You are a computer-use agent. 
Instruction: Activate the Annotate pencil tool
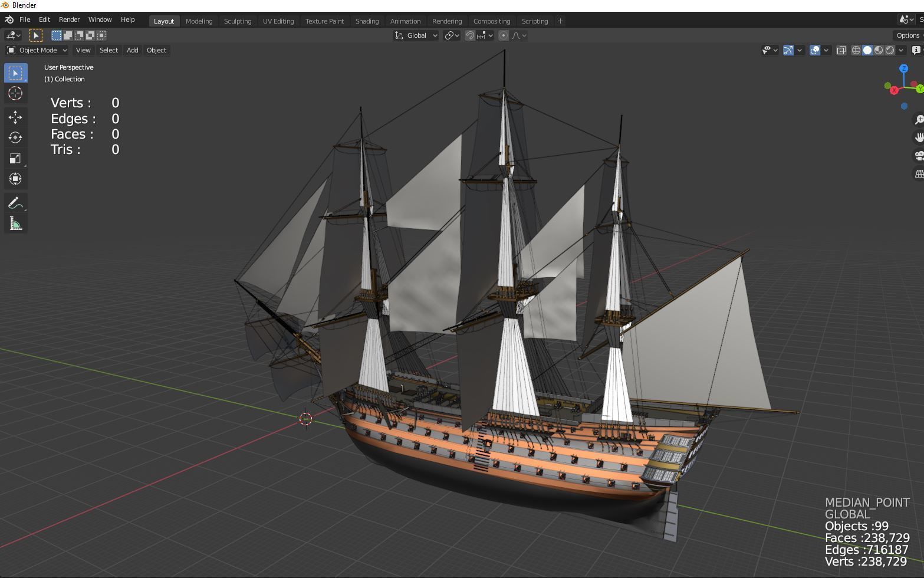pyautogui.click(x=15, y=203)
